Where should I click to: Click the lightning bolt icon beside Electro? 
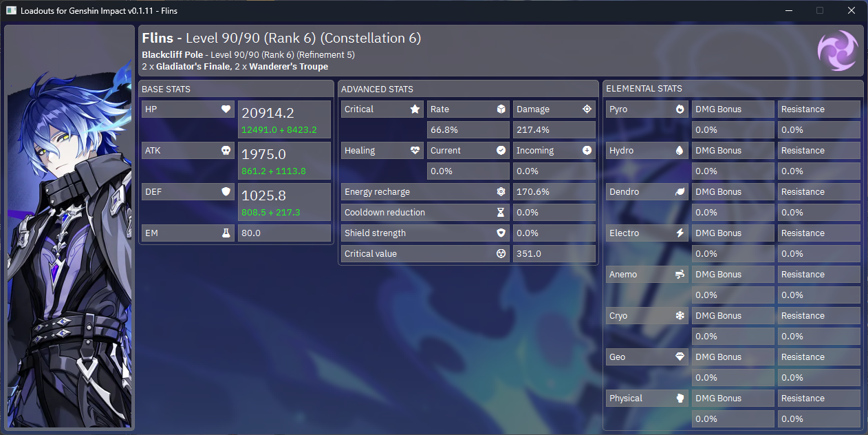point(680,233)
